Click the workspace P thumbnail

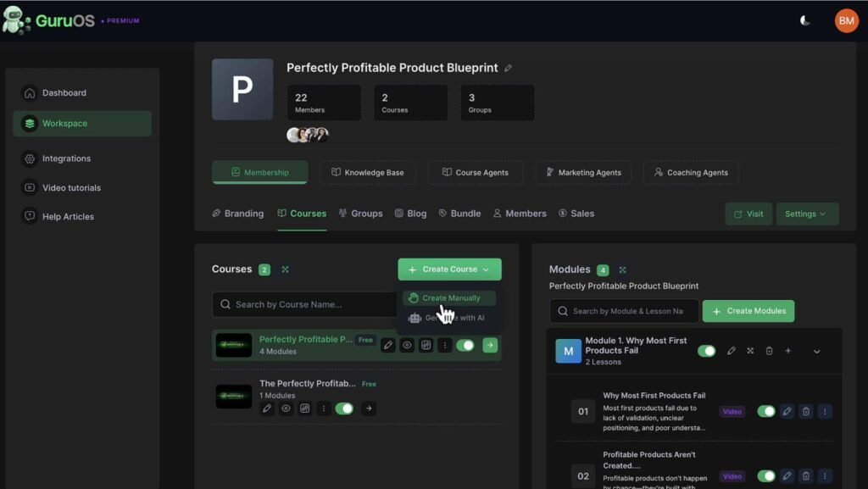click(x=242, y=90)
